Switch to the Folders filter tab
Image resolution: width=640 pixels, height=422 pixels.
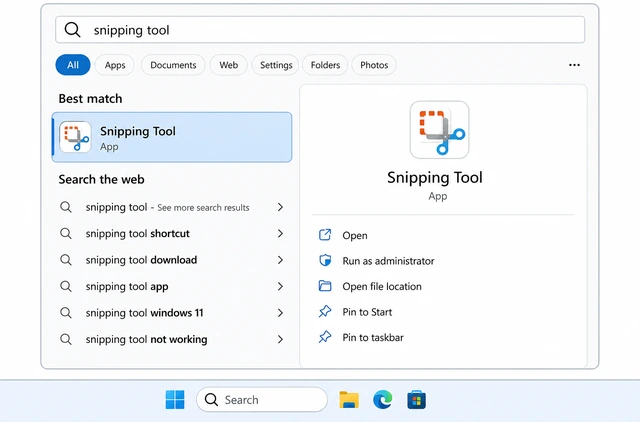325,65
